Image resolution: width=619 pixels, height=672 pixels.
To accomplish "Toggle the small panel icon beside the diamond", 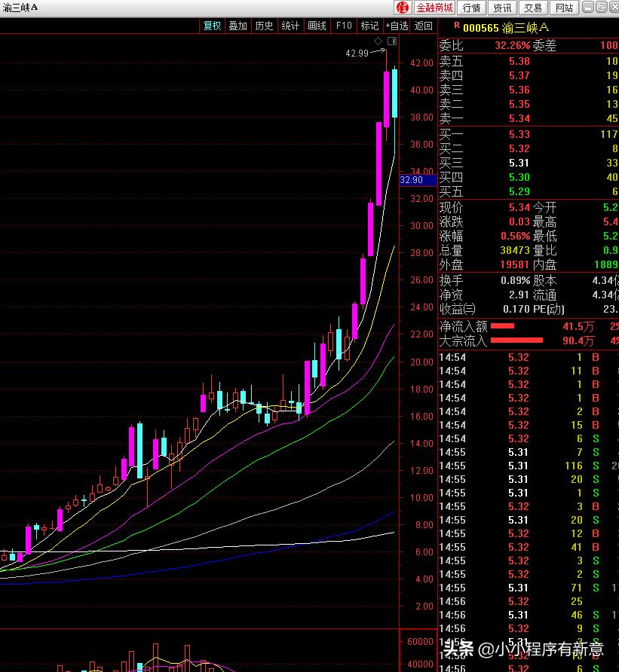I will [391, 40].
